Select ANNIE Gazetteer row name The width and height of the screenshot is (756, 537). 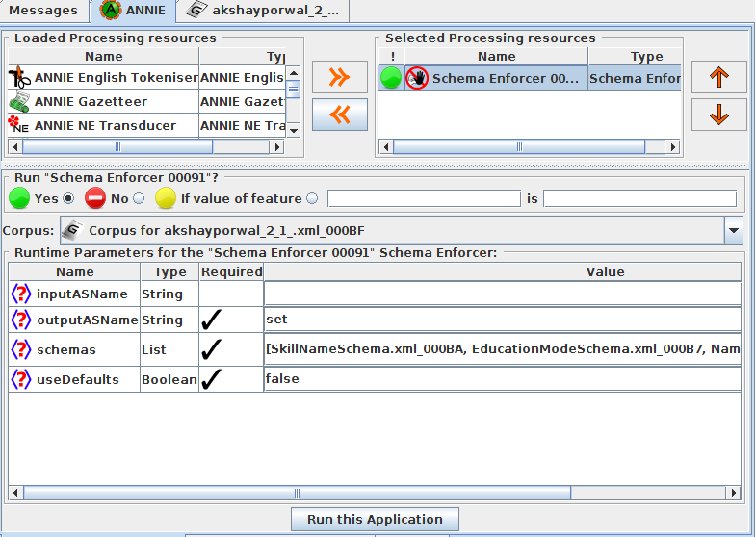(91, 102)
